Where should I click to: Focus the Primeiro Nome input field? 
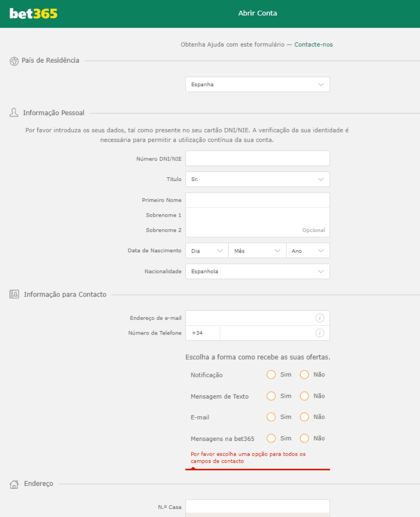click(x=258, y=200)
